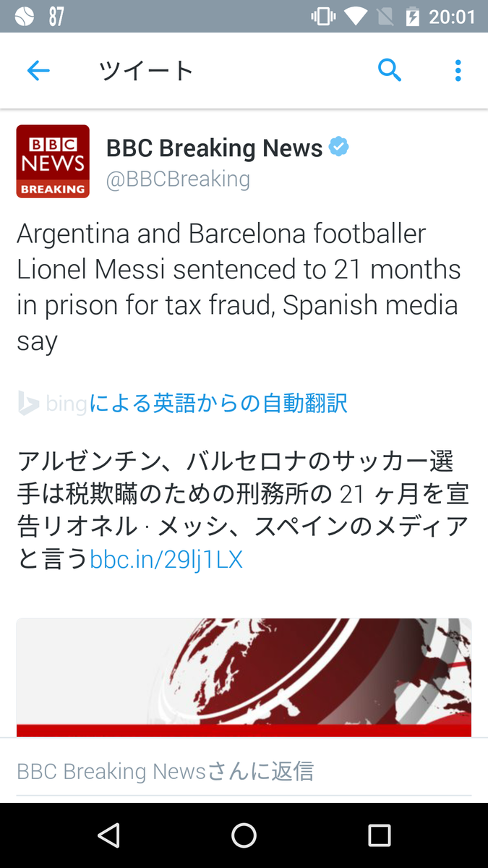Open the bbc.in/29lj1LX link
This screenshot has height=868, width=488.
[166, 559]
